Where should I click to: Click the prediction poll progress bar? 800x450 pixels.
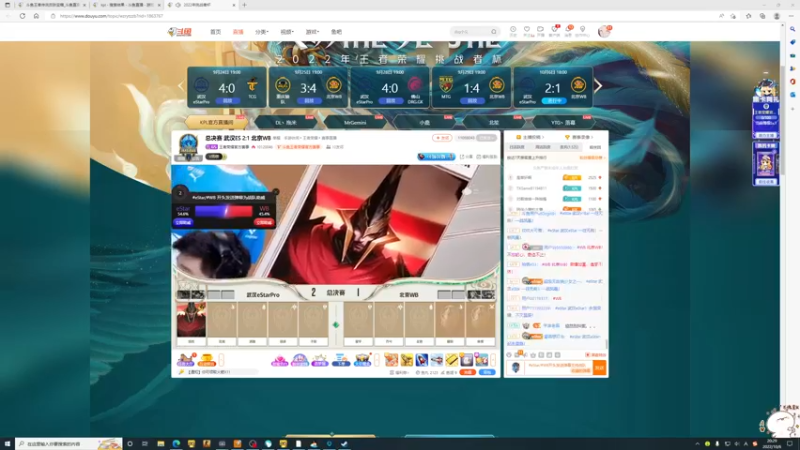click(223, 211)
